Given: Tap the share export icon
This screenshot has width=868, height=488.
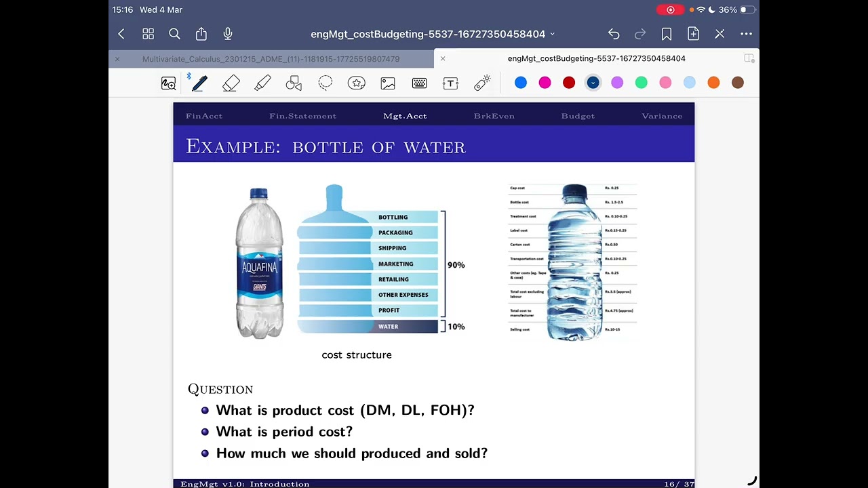Looking at the screenshot, I should pos(201,34).
